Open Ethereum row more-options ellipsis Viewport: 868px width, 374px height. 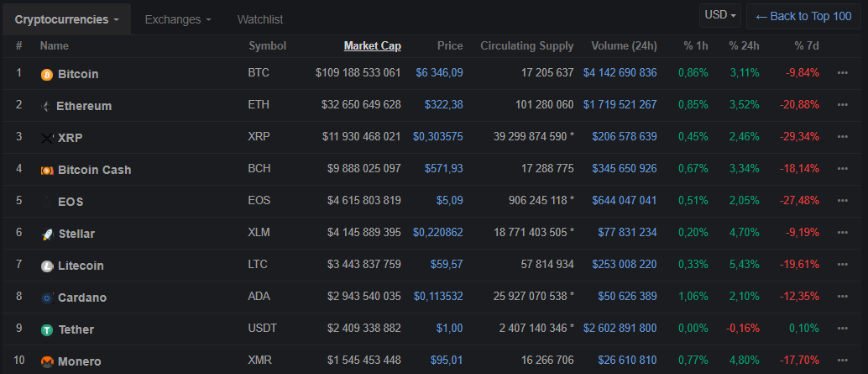[843, 105]
